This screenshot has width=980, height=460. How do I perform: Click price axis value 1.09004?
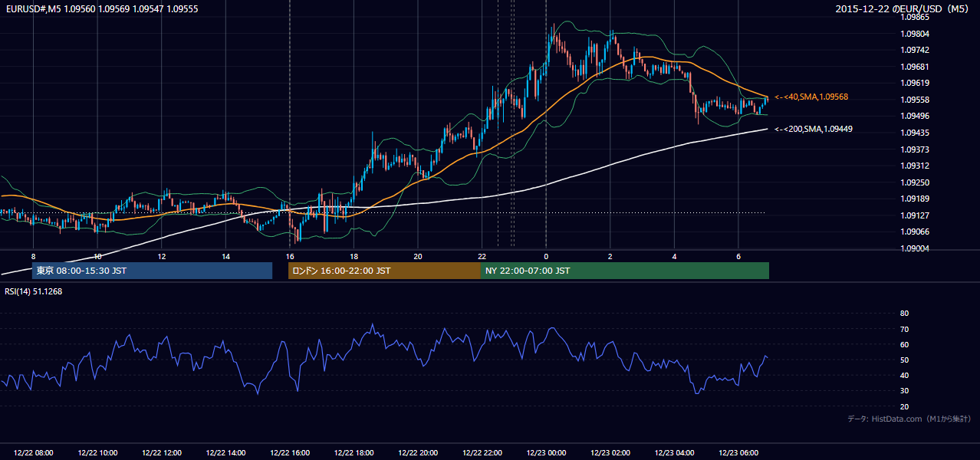pos(916,248)
